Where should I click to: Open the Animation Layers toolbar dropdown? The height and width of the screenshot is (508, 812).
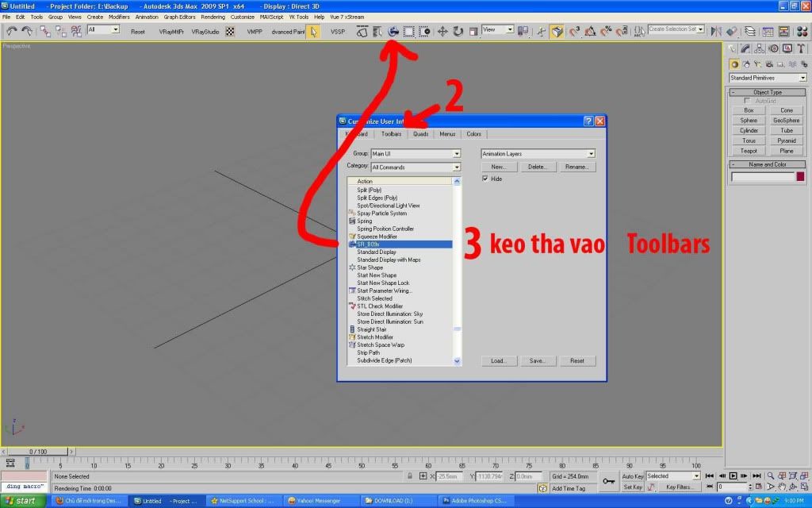(538, 153)
